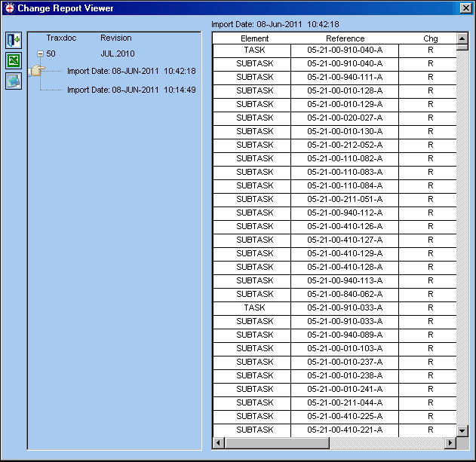Click the Reference column header

click(345, 38)
